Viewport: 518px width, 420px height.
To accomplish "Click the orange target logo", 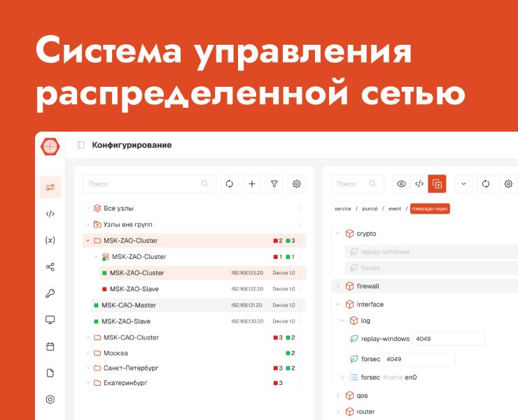I will [x=50, y=146].
